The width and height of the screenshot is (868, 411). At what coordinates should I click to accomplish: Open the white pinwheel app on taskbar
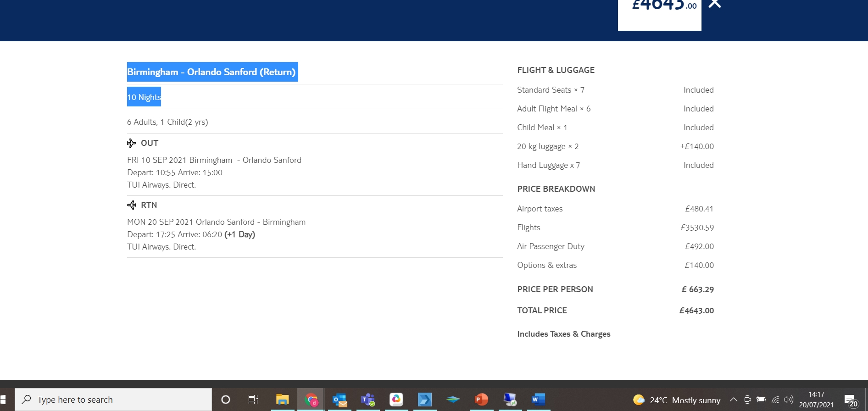[396, 400]
